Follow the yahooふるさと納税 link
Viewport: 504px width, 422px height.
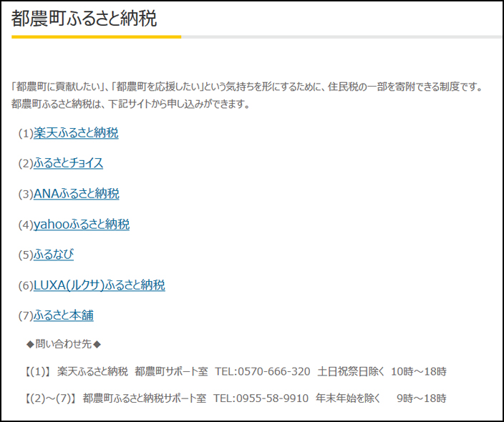pyautogui.click(x=82, y=224)
